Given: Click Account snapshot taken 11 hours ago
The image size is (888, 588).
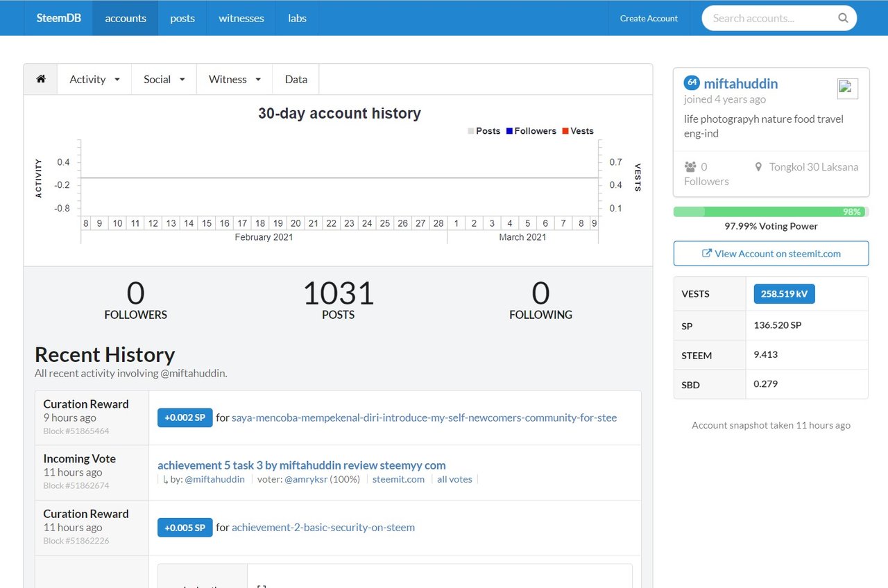Looking at the screenshot, I should (771, 425).
